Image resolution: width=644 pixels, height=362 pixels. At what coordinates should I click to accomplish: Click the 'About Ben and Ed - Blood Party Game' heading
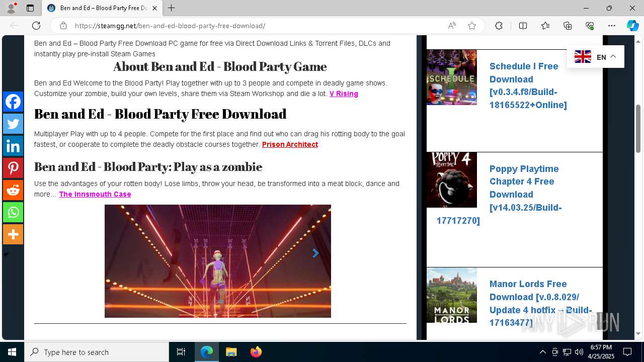pyautogui.click(x=220, y=66)
